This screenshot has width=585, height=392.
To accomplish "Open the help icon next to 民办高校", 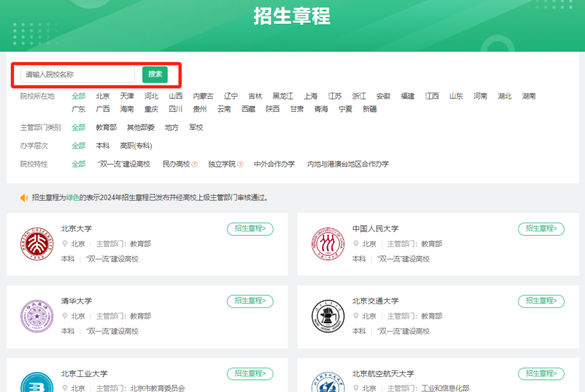I will click(x=195, y=165).
